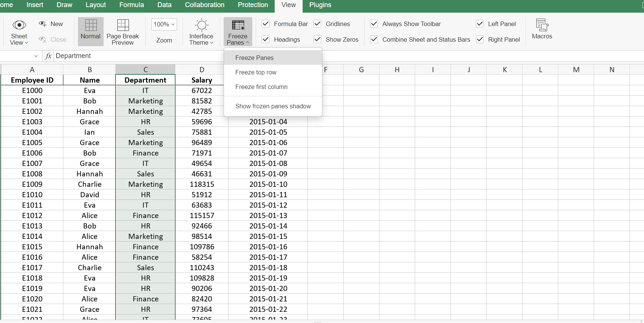The height and width of the screenshot is (323, 644).
Task: Select column B header
Action: point(89,70)
